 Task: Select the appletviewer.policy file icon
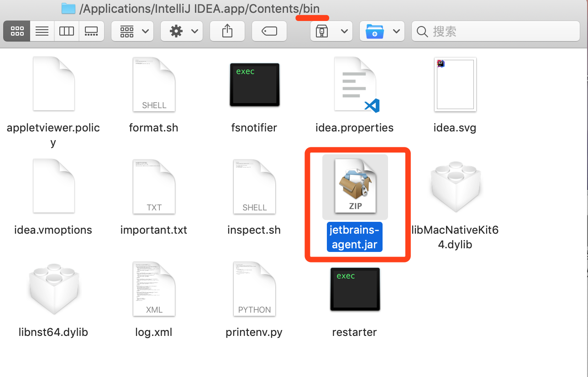(53, 84)
